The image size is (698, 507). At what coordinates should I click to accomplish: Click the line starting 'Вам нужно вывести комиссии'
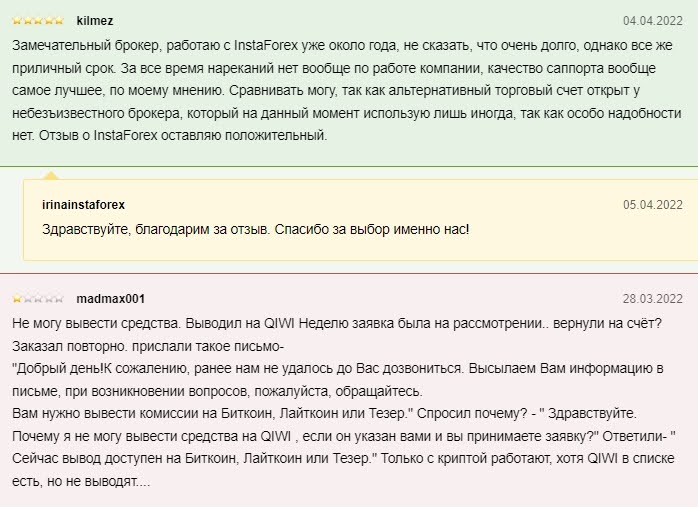(325, 414)
